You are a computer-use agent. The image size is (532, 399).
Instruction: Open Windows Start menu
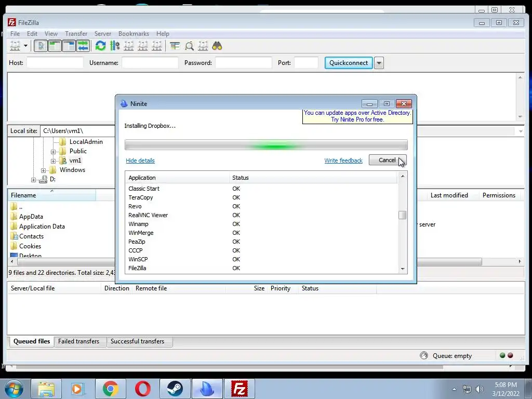pyautogui.click(x=14, y=389)
